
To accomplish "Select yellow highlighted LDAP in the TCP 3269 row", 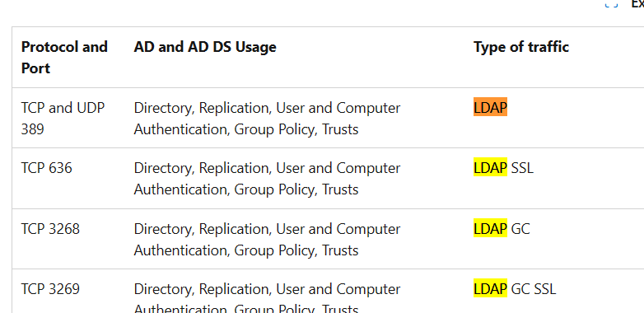I will (490, 289).
